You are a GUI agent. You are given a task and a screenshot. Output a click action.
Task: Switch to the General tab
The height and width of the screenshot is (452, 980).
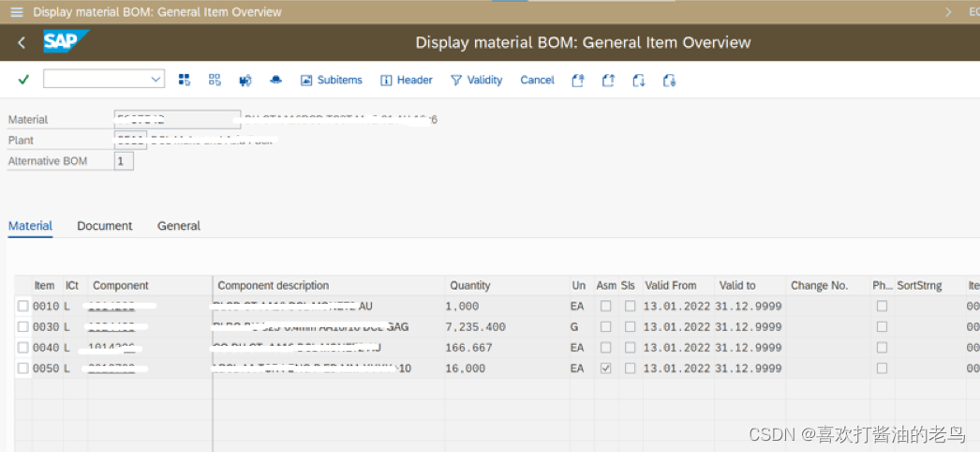(179, 226)
